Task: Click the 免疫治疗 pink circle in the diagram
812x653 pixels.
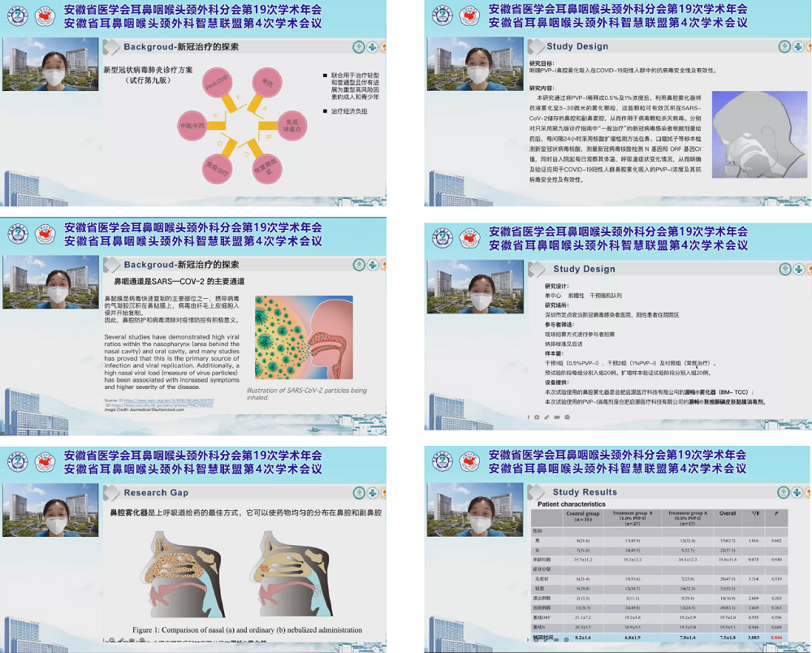Action: point(217,169)
